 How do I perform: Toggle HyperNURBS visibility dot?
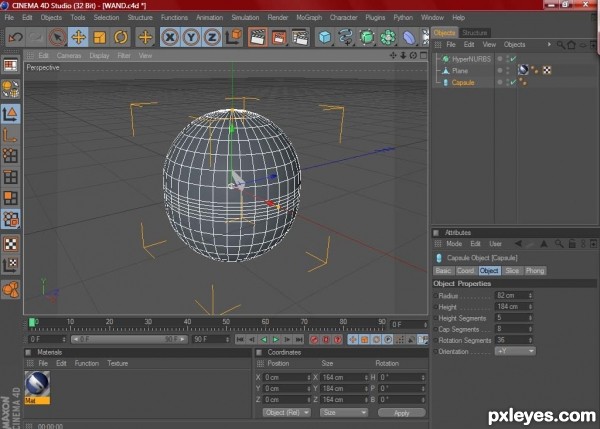point(500,59)
